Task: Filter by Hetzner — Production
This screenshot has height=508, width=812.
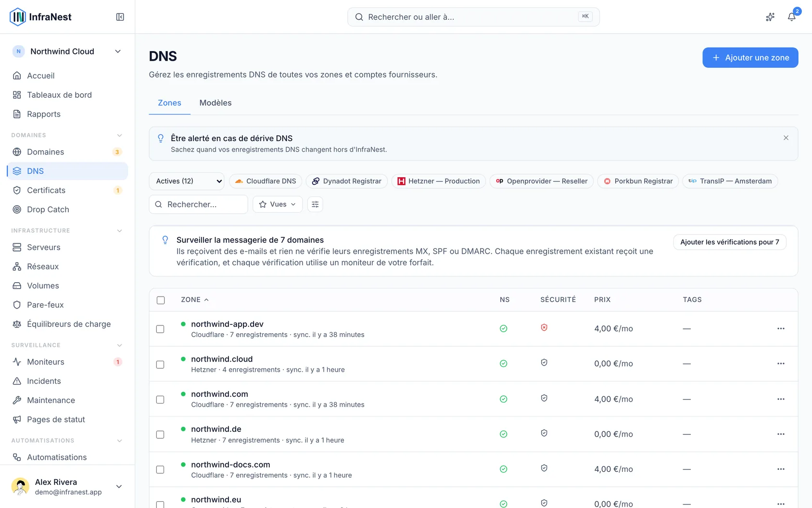Action: (439, 181)
